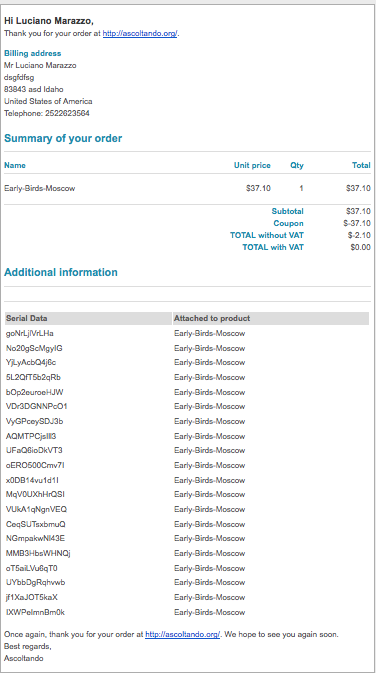
Task: Select serial code VUkA1qNgnVEQ
Action: pyautogui.click(x=37, y=509)
